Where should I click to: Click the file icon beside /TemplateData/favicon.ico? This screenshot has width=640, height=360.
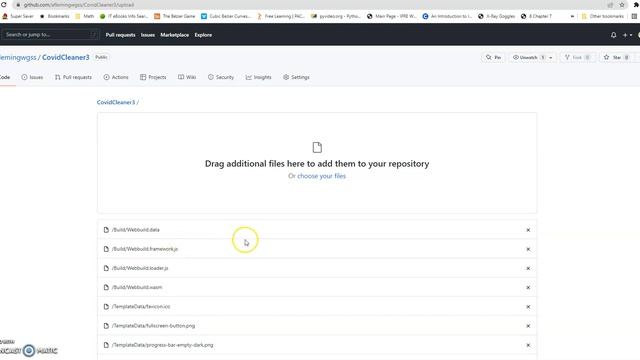click(x=106, y=307)
